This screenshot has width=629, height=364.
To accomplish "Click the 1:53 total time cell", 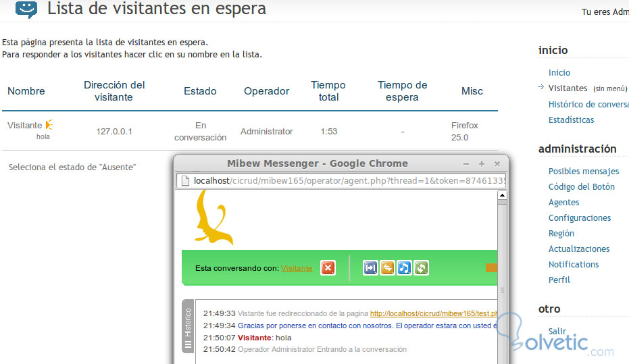I will click(x=328, y=132).
